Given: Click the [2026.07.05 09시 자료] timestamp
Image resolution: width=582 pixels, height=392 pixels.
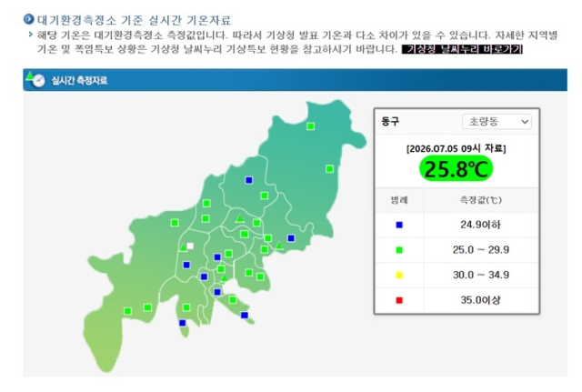Looking at the screenshot, I should click(x=456, y=148).
